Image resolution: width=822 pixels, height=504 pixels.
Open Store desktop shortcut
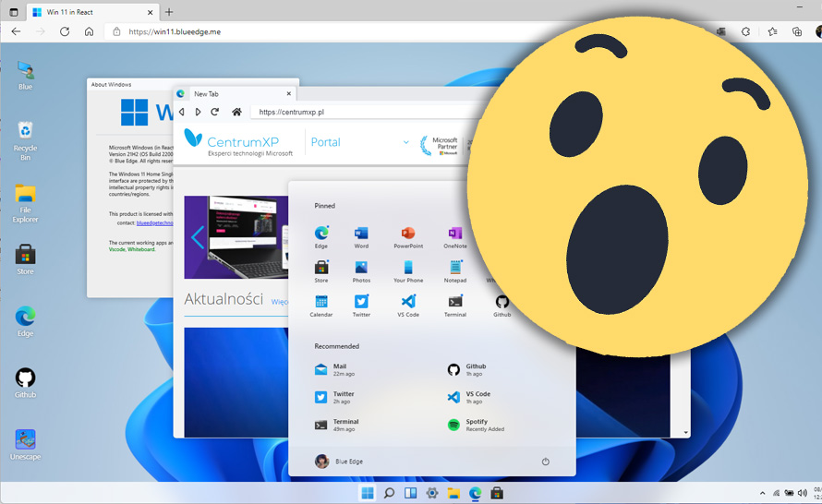tap(25, 260)
